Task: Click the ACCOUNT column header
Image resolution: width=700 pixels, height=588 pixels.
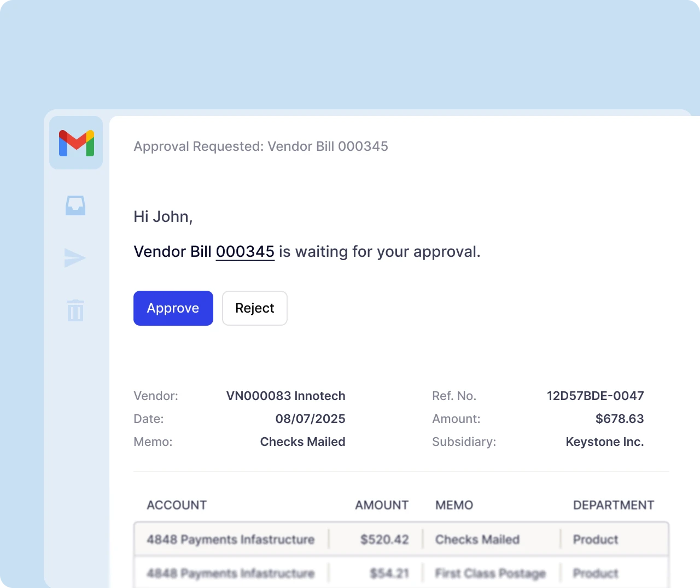Action: click(177, 505)
